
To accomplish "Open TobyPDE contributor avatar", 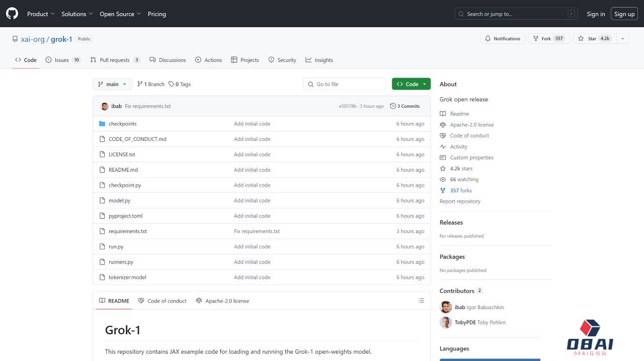I will coord(446,322).
